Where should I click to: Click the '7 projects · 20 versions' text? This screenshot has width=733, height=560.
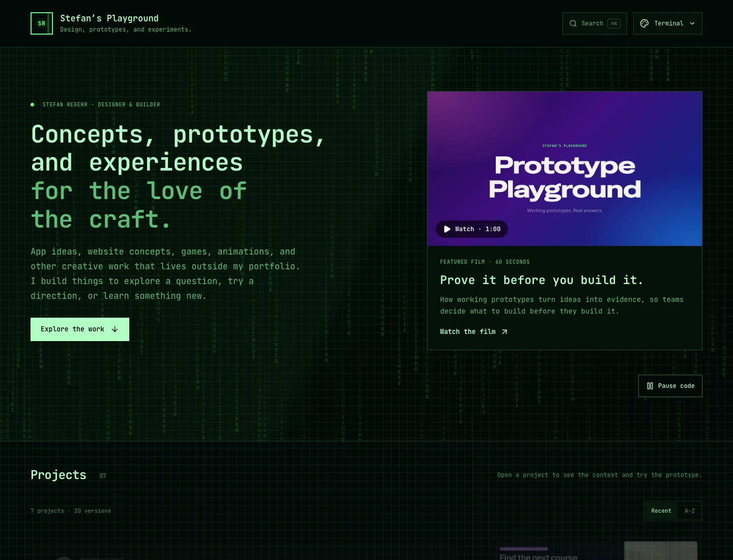click(x=71, y=511)
